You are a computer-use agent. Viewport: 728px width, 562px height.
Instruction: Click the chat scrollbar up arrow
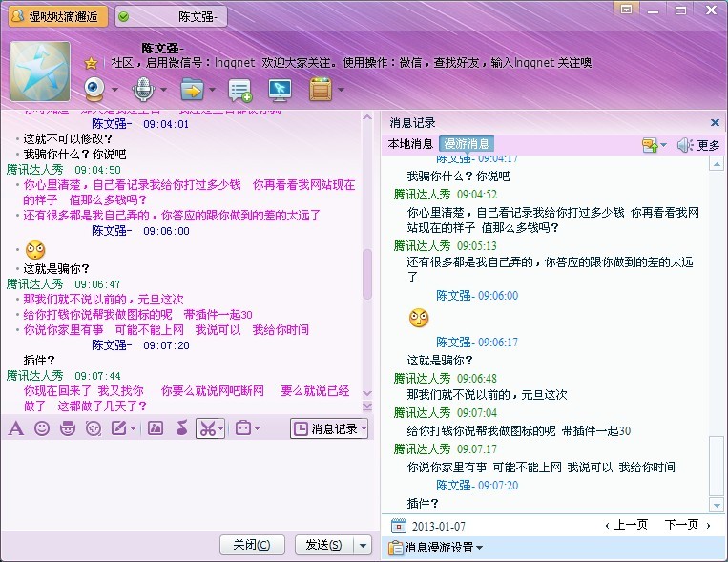(367, 117)
